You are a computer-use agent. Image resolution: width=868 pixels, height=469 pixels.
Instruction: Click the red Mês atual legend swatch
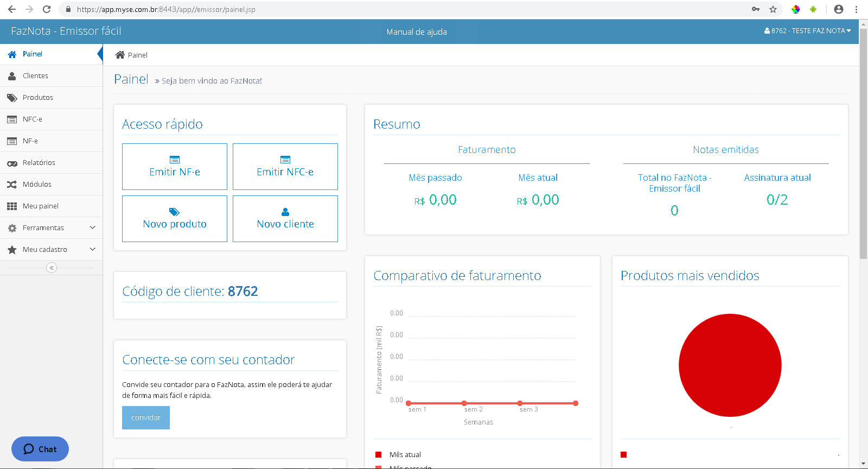(378, 454)
